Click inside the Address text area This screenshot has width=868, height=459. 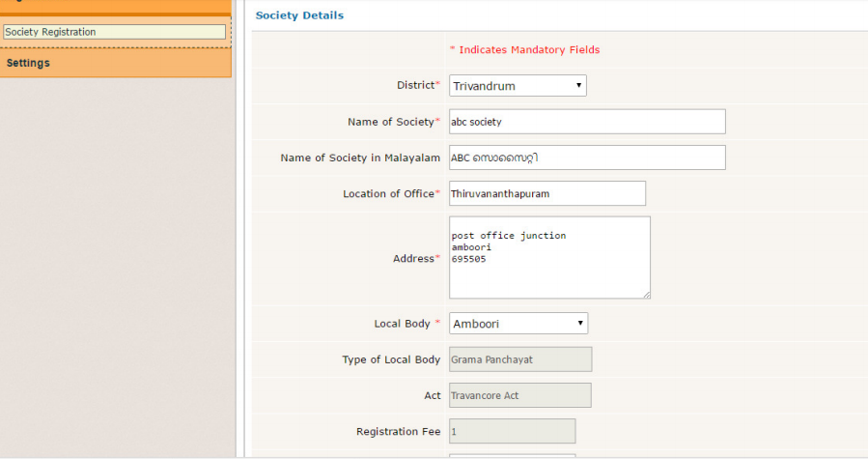point(548,258)
